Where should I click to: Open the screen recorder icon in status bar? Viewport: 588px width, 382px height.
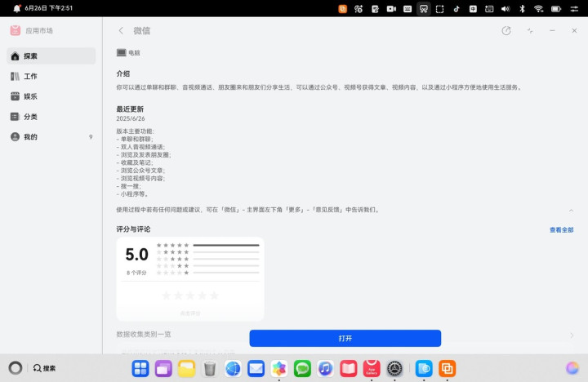click(x=391, y=9)
